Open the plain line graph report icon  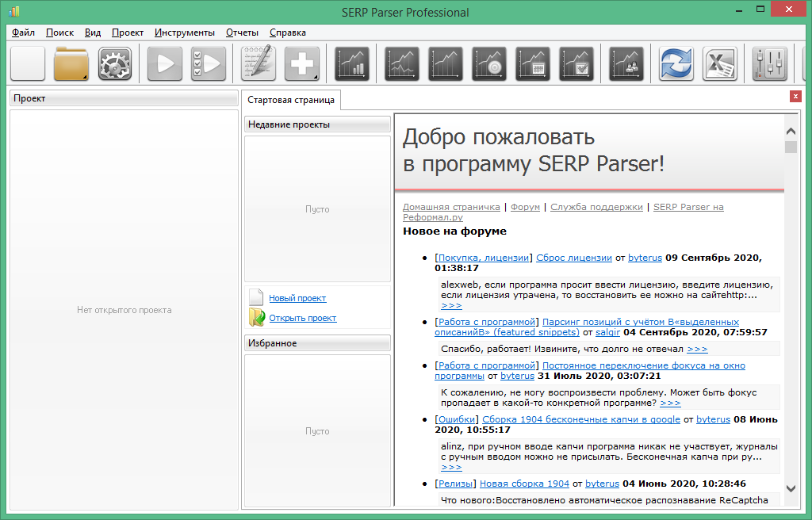pos(446,63)
